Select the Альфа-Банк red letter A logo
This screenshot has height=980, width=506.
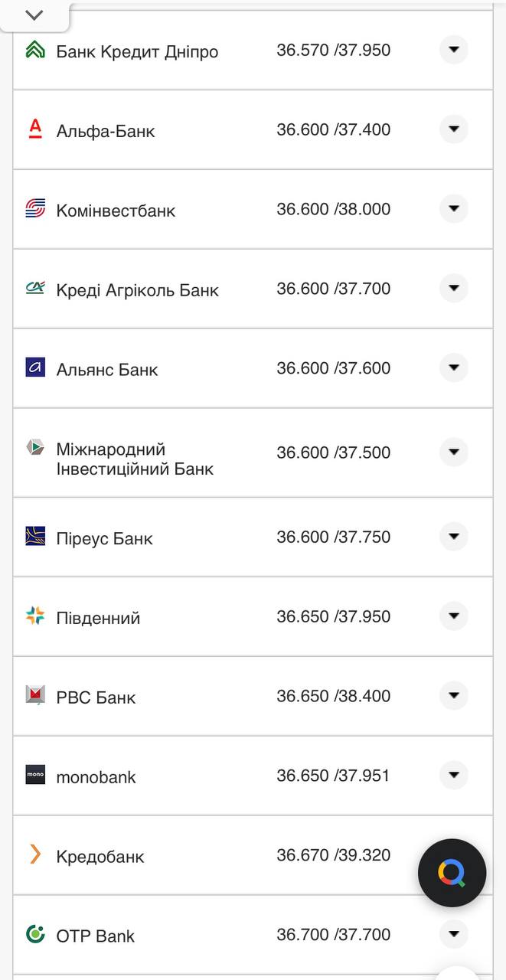point(36,129)
